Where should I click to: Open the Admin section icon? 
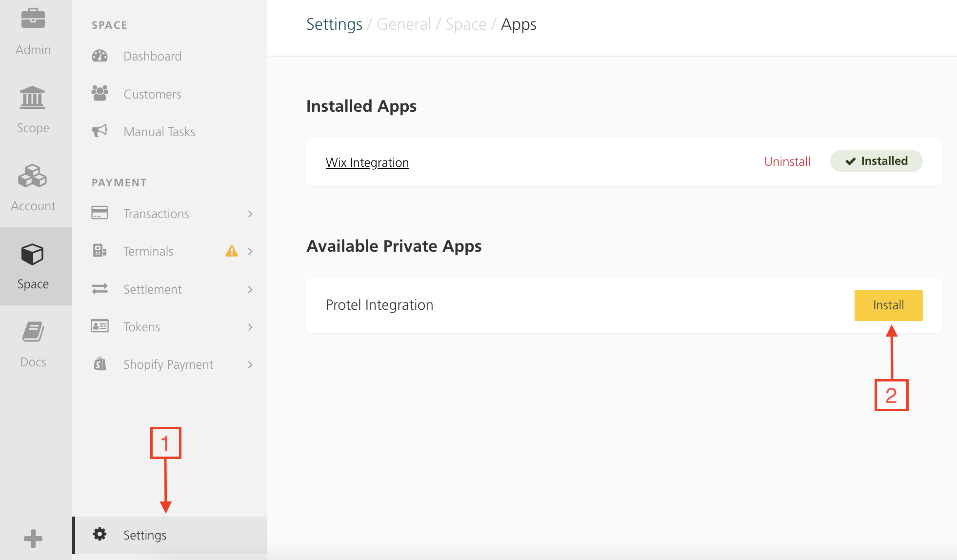(33, 20)
